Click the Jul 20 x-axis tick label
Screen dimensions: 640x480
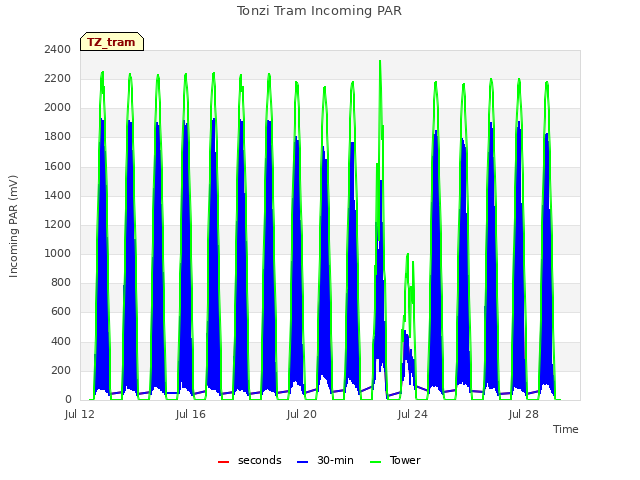click(x=302, y=414)
